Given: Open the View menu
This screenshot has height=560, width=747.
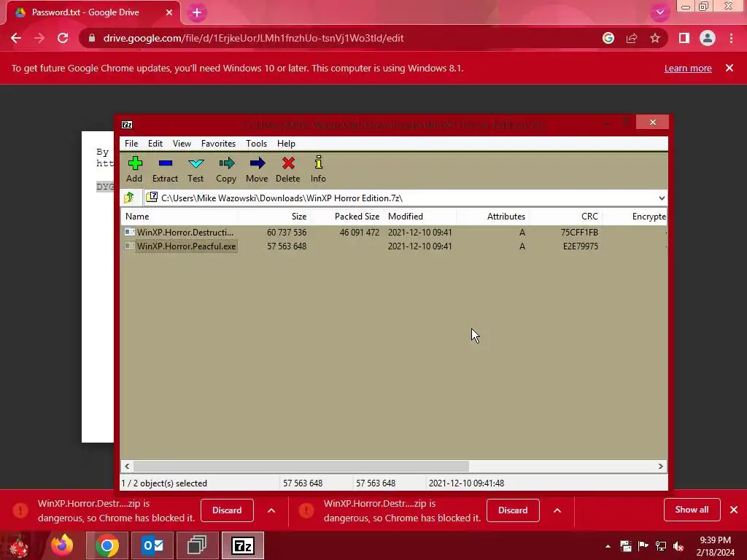Looking at the screenshot, I should tap(182, 144).
